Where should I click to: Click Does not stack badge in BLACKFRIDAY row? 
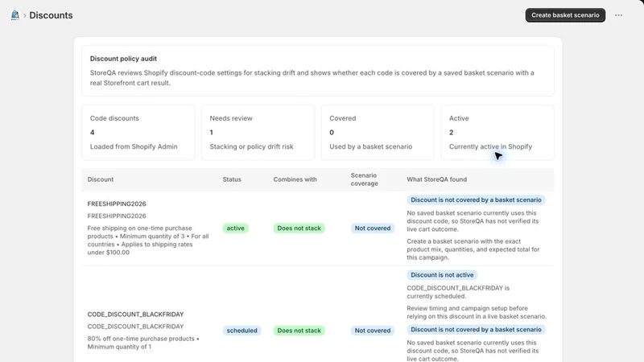[299, 331]
